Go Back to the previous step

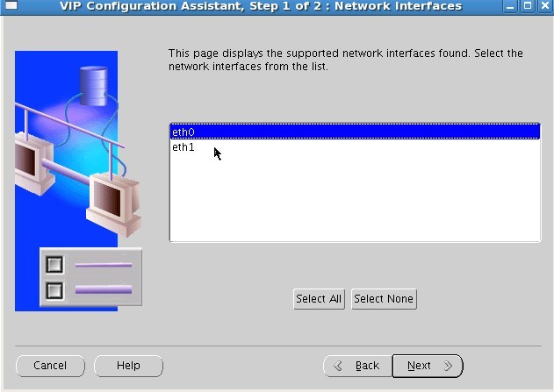click(357, 366)
